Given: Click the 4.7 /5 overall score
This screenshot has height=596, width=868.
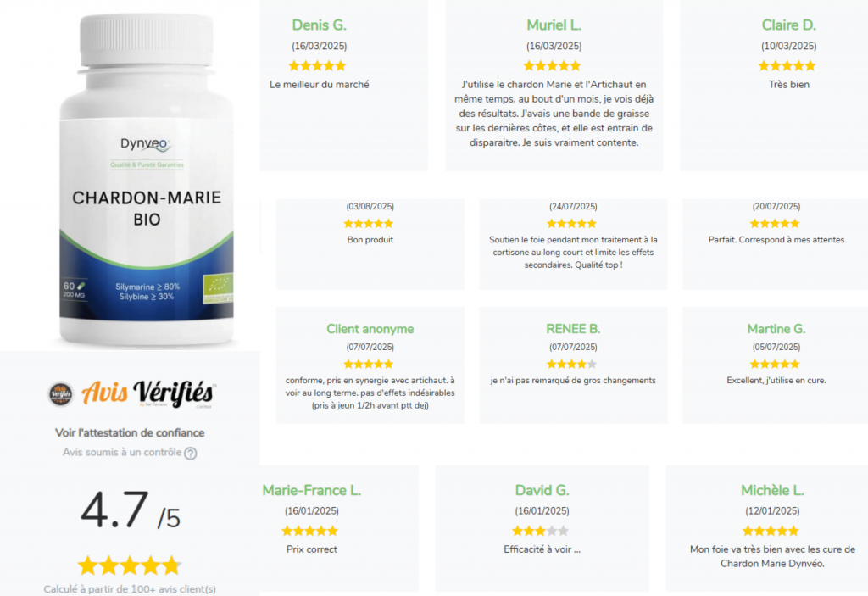Looking at the screenshot, I should click(x=131, y=510).
